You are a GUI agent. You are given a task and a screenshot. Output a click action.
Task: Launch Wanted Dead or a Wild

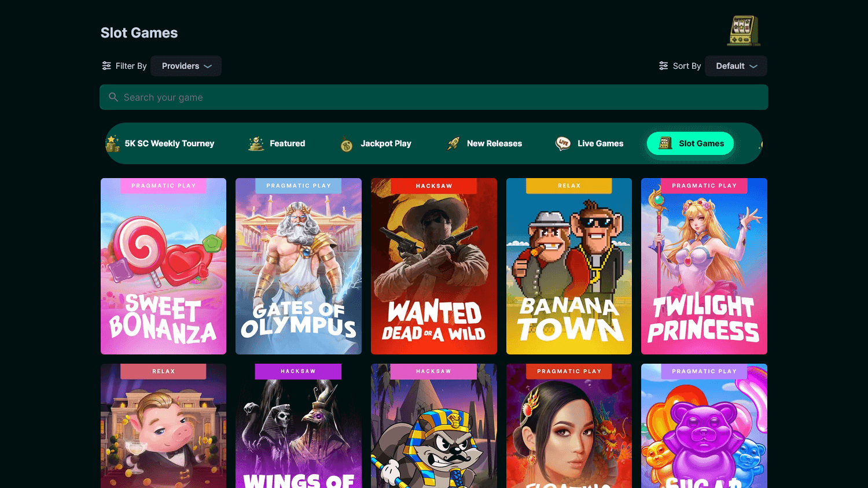click(x=434, y=266)
